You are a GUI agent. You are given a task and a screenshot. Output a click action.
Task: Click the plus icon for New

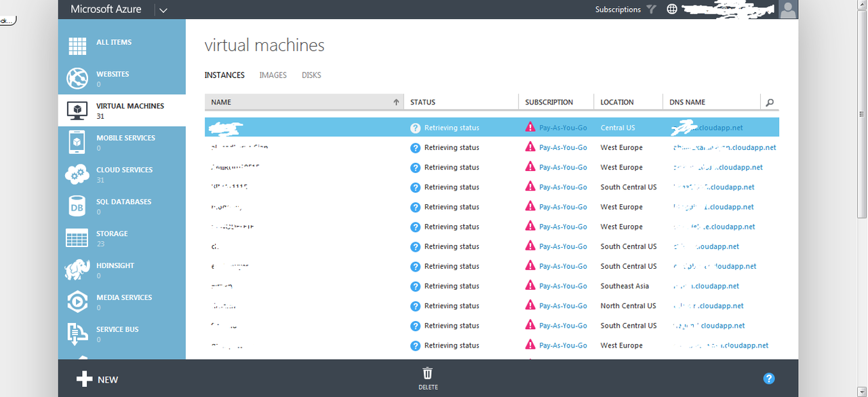[84, 379]
